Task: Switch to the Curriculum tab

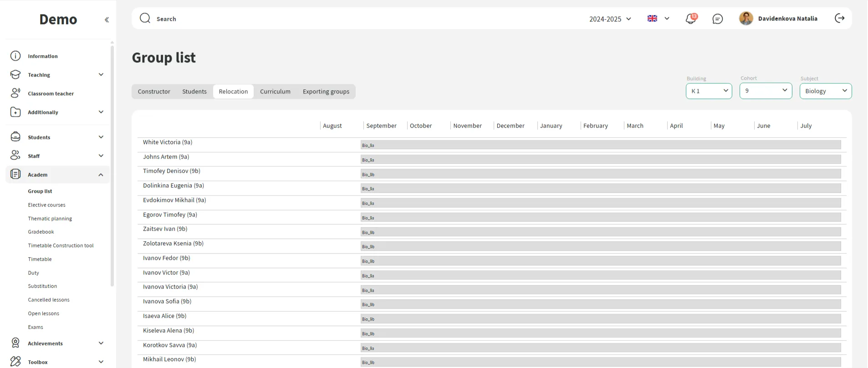Action: tap(275, 92)
